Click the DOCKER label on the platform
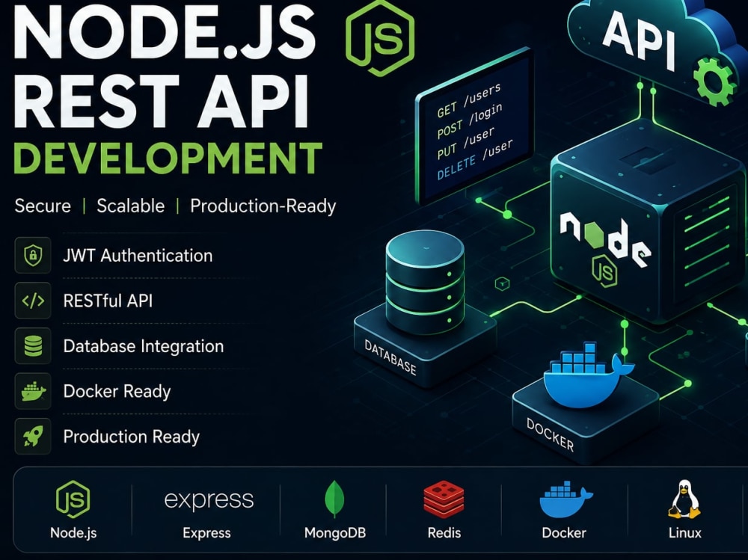The height and width of the screenshot is (560, 748). (x=550, y=434)
